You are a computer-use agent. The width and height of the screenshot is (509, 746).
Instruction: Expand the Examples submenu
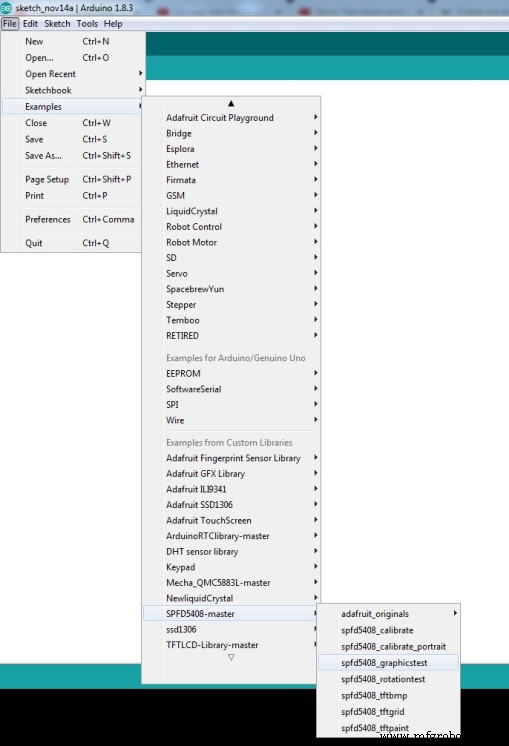[73, 107]
